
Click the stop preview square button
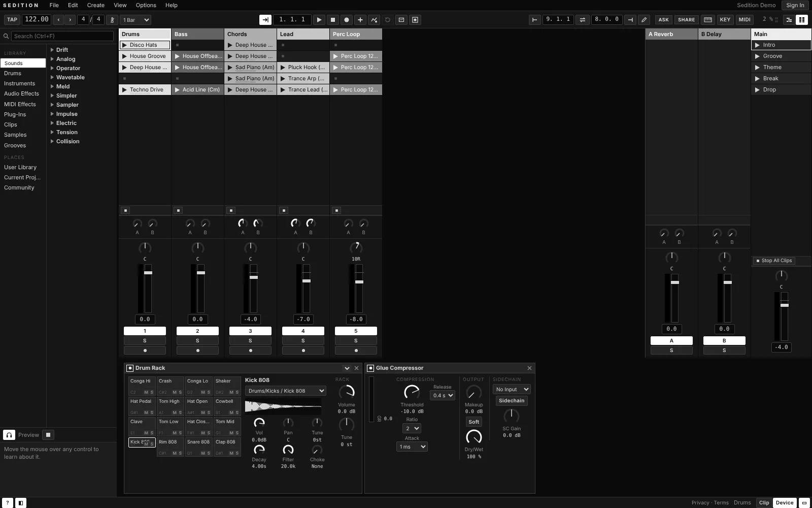48,435
